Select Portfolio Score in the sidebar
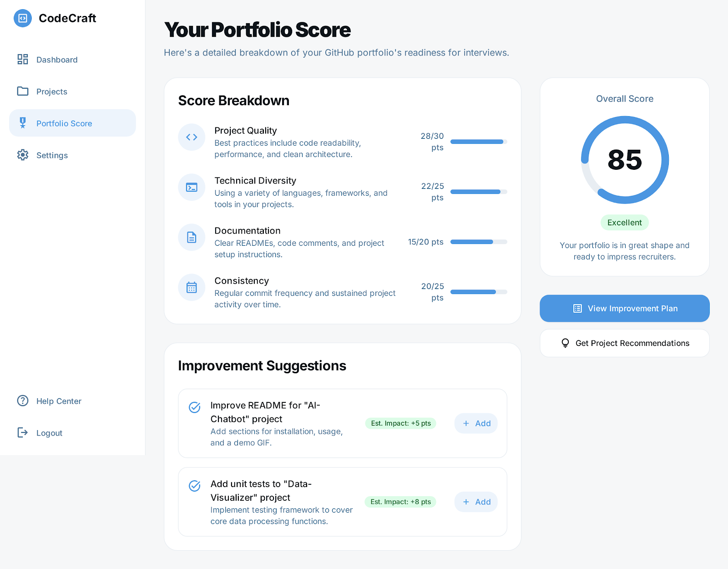The image size is (728, 569). click(64, 123)
